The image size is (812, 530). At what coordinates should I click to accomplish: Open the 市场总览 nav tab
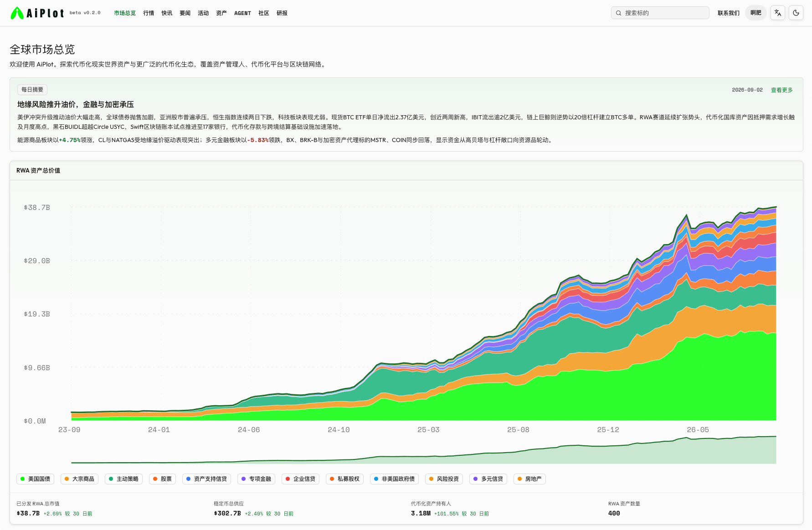click(125, 13)
